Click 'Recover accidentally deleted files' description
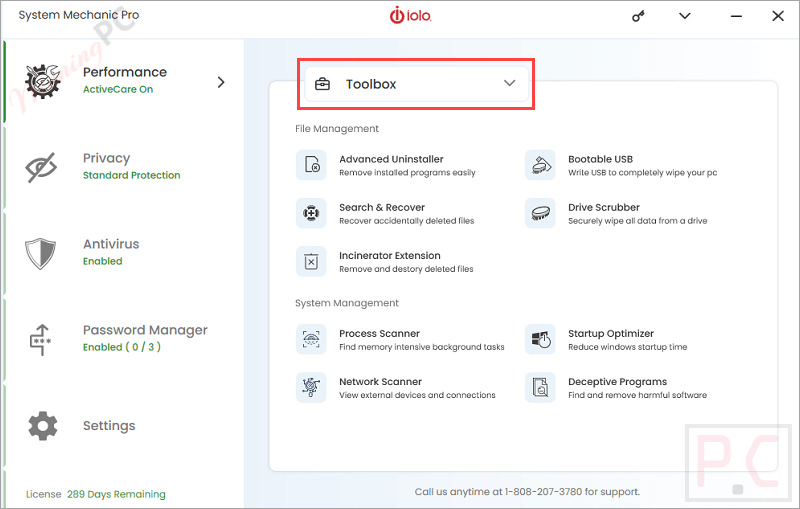Image resolution: width=800 pixels, height=509 pixels. tap(407, 221)
